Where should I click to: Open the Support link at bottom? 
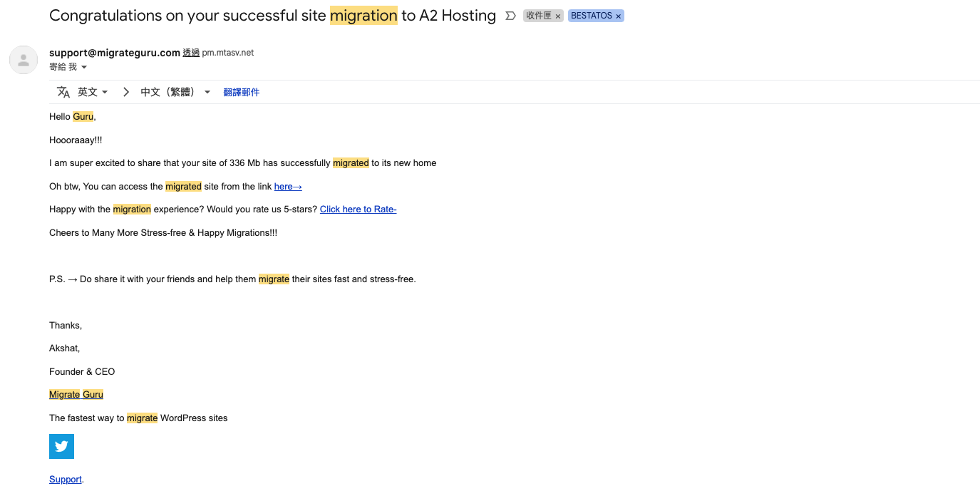click(x=66, y=479)
